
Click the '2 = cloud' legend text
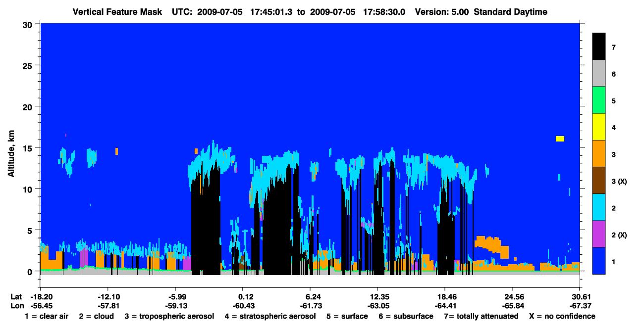click(96, 316)
